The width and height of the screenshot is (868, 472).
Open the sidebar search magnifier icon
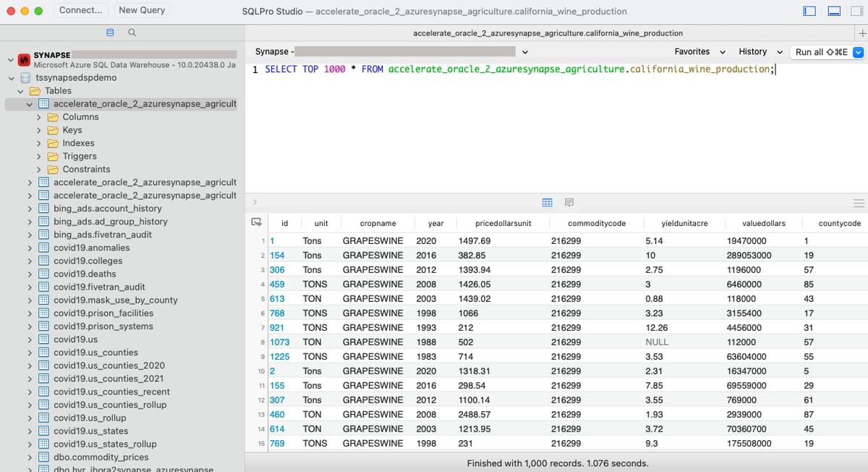point(132,33)
